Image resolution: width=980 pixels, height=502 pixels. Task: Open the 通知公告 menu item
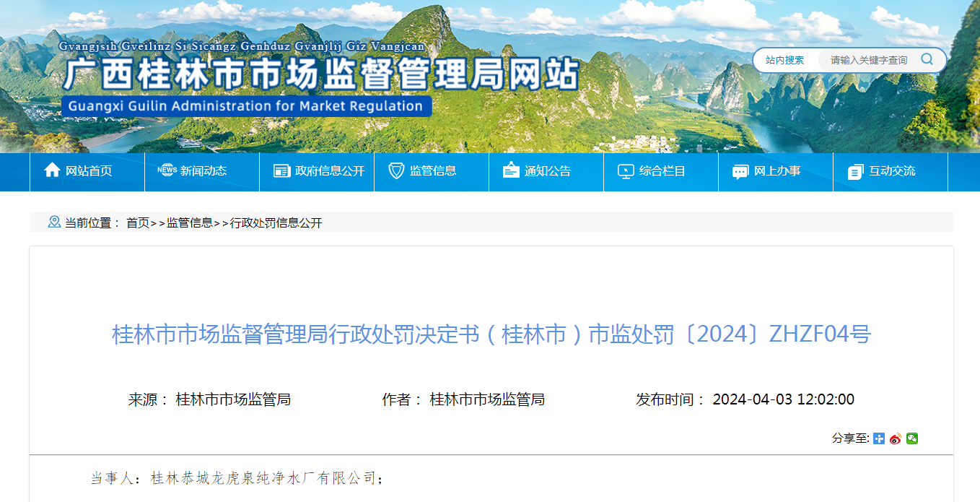tap(546, 171)
